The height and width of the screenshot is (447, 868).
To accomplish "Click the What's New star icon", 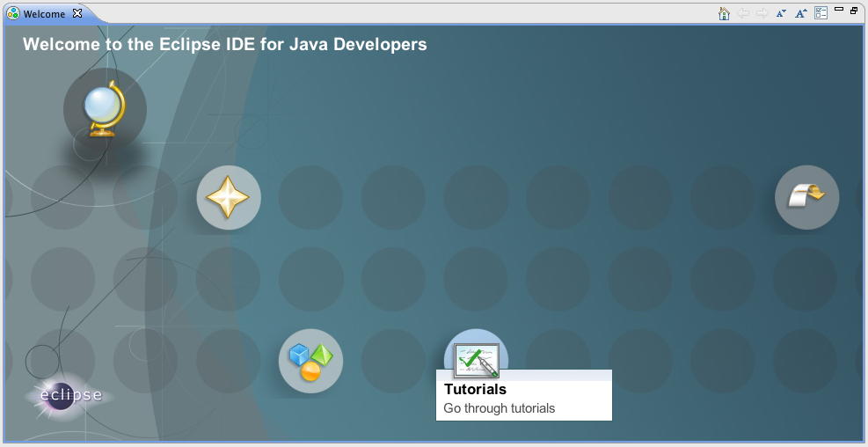I will tap(228, 198).
